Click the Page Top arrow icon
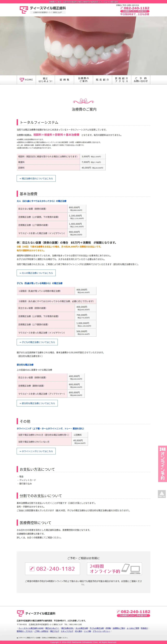 click(x=162, y=494)
